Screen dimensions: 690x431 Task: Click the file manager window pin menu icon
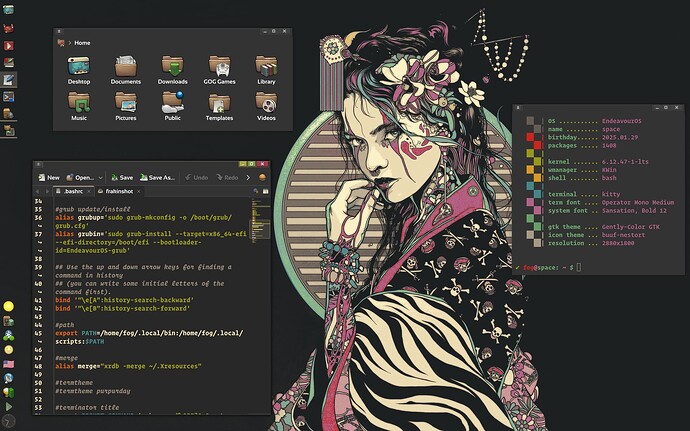59,31
